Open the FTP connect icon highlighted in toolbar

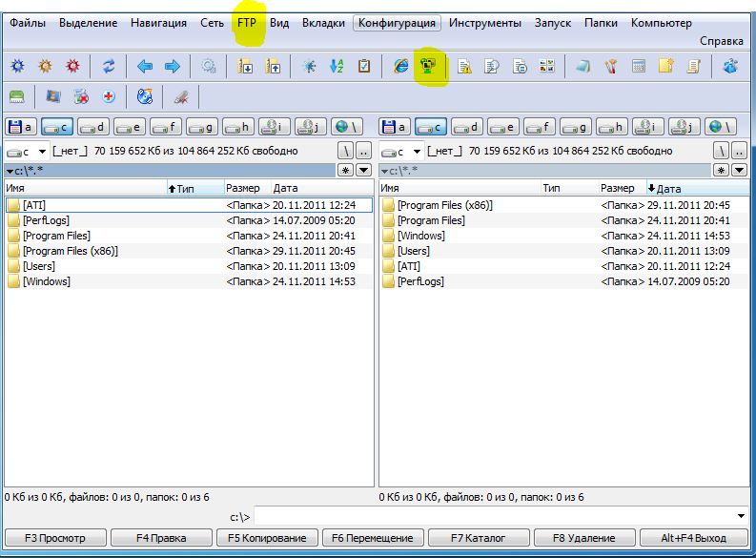(x=428, y=66)
